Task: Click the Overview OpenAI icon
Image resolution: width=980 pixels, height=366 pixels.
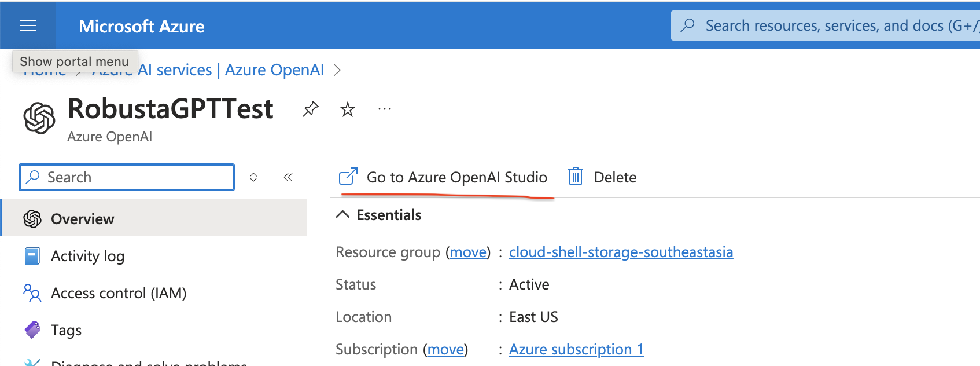Action: [32, 219]
